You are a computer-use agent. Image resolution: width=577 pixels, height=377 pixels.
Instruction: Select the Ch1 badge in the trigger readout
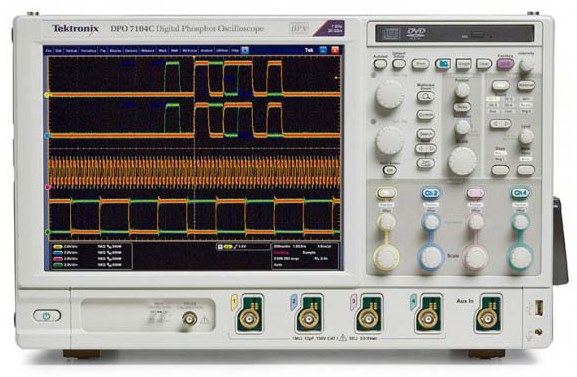(x=228, y=247)
